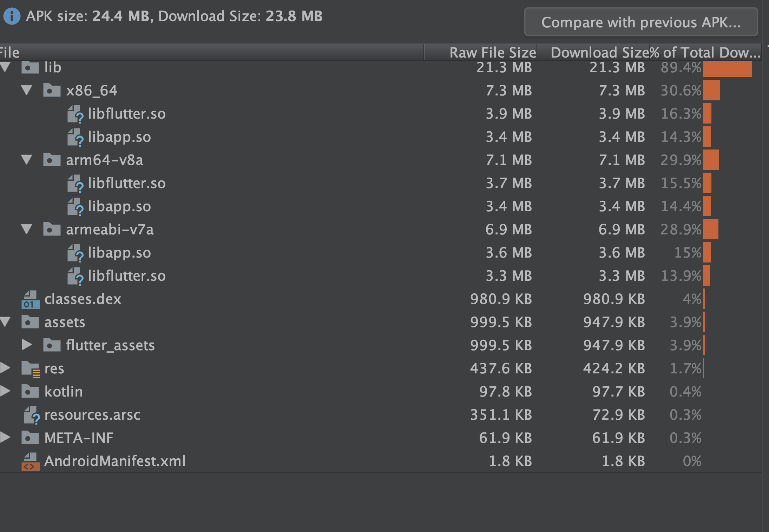This screenshot has width=769, height=532.
Task: Select the lib row name
Action: click(53, 67)
